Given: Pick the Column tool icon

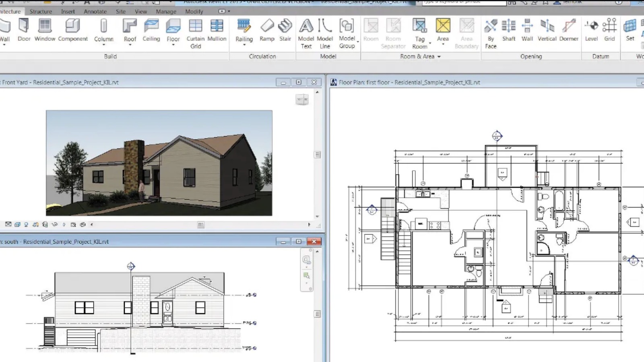Looking at the screenshot, I should [x=103, y=26].
